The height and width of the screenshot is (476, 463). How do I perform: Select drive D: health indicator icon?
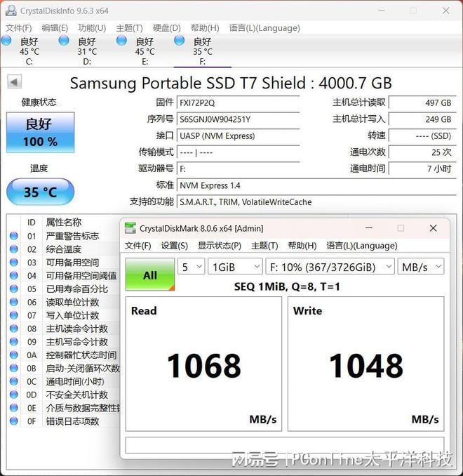65,41
